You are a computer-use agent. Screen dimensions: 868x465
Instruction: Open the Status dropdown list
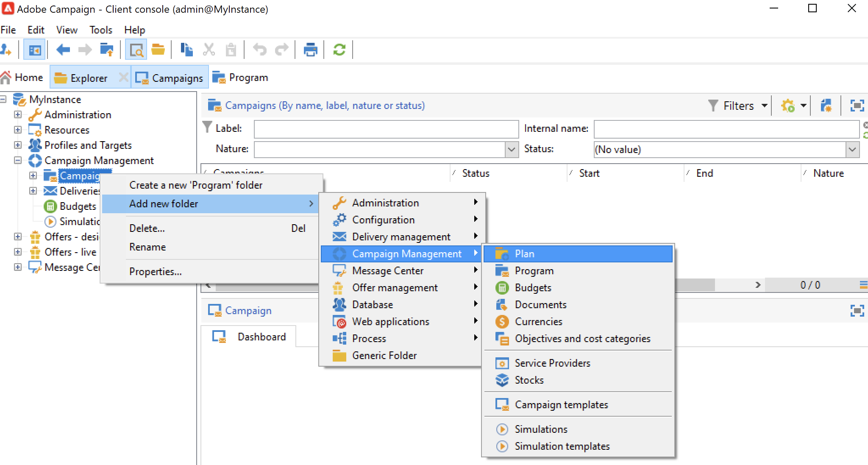click(x=852, y=149)
